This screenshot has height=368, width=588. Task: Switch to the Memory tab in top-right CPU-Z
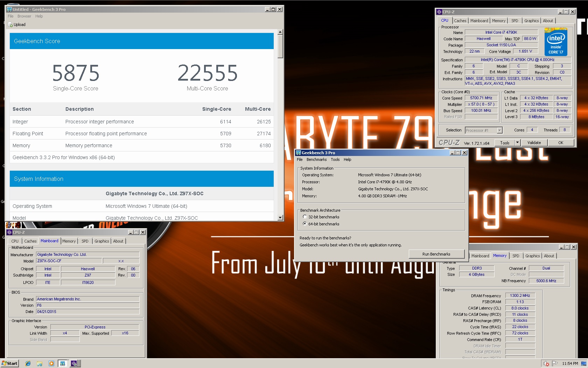(x=498, y=21)
